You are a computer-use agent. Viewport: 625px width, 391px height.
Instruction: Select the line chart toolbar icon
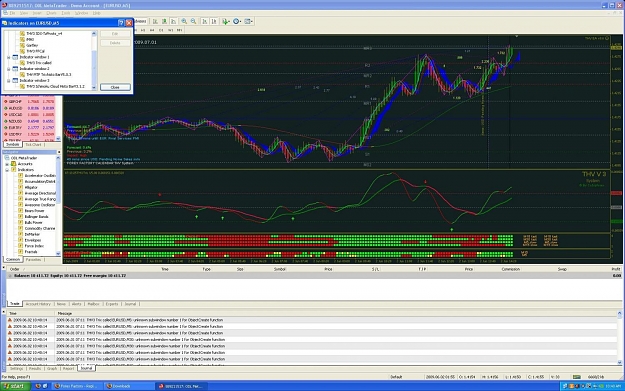[173, 21]
